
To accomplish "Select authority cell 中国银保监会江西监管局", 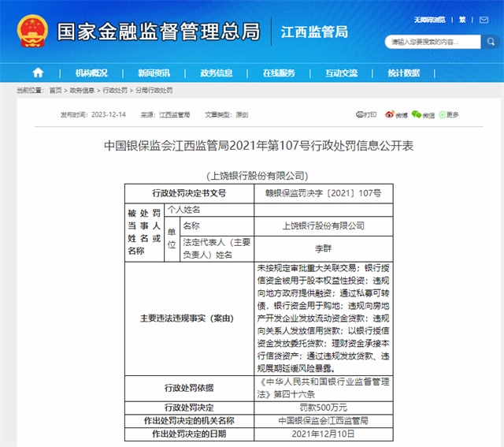I will (324, 421).
